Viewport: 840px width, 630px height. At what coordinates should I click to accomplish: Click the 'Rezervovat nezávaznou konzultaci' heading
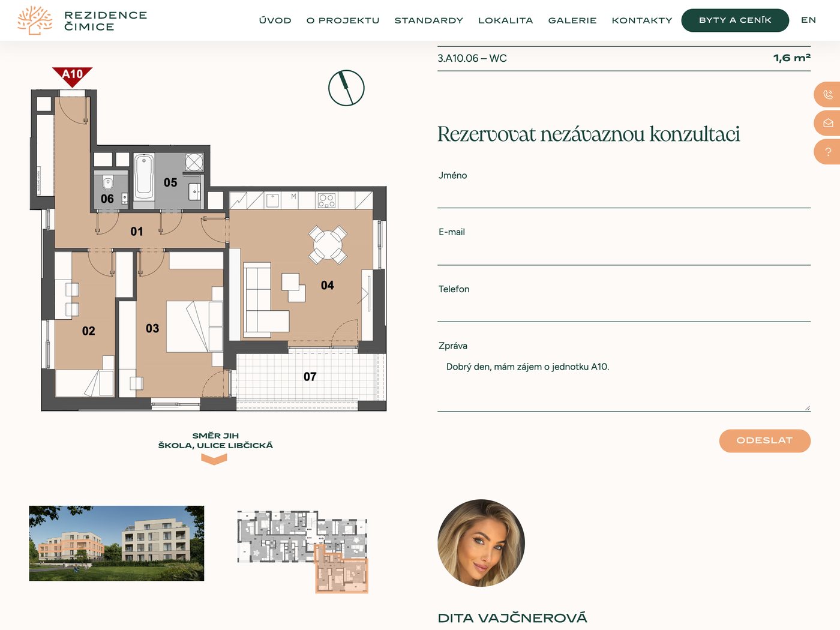tap(589, 134)
